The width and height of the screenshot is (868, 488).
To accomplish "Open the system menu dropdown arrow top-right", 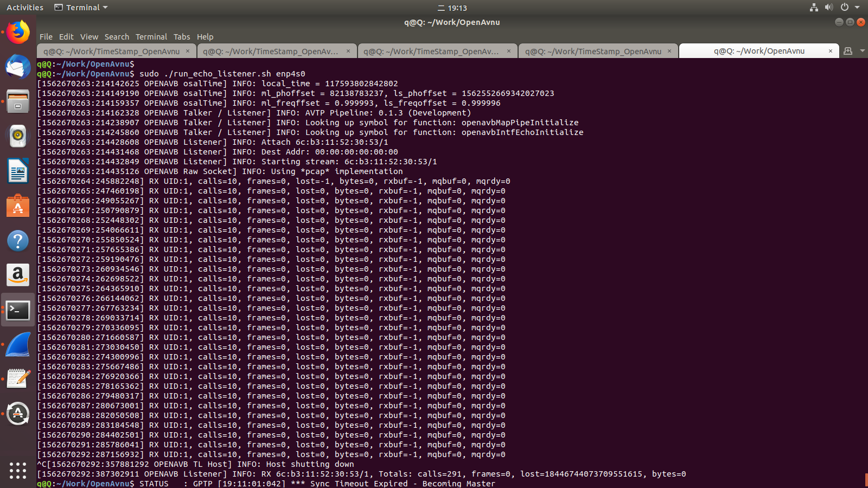I will coord(858,8).
